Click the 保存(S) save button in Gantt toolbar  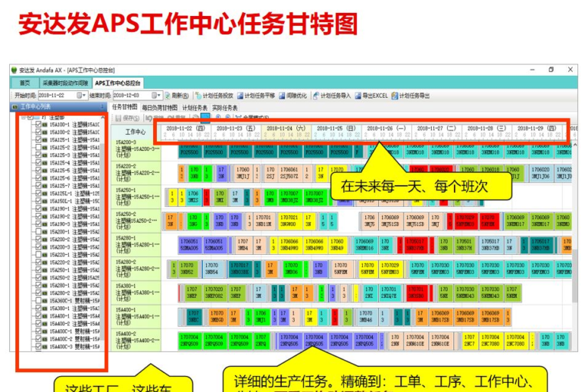coord(127,118)
